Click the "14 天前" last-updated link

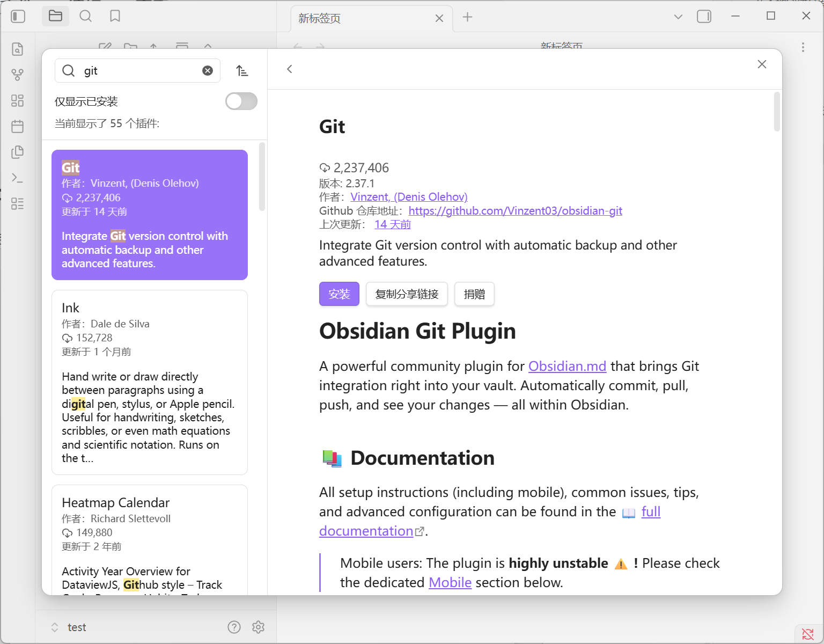[x=393, y=224]
